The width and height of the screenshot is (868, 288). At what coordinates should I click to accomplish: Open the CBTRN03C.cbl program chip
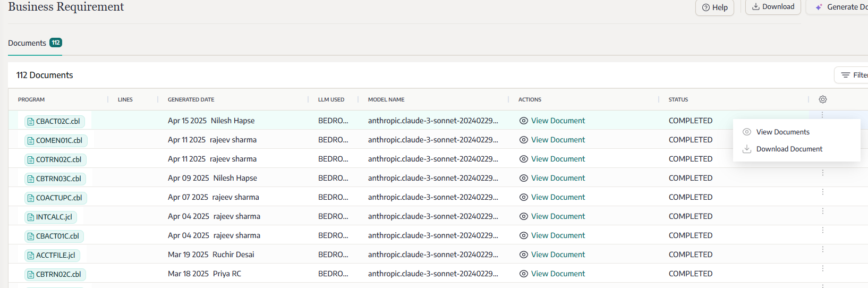[x=55, y=179]
